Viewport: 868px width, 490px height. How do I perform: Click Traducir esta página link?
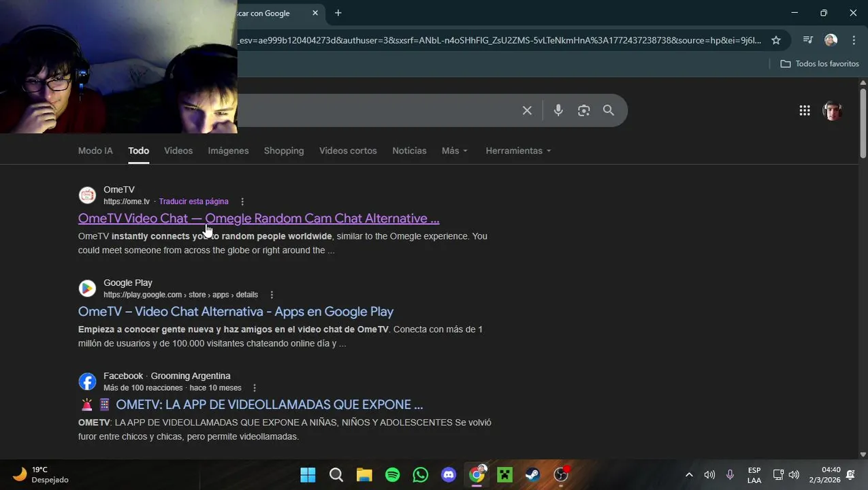[x=193, y=201]
